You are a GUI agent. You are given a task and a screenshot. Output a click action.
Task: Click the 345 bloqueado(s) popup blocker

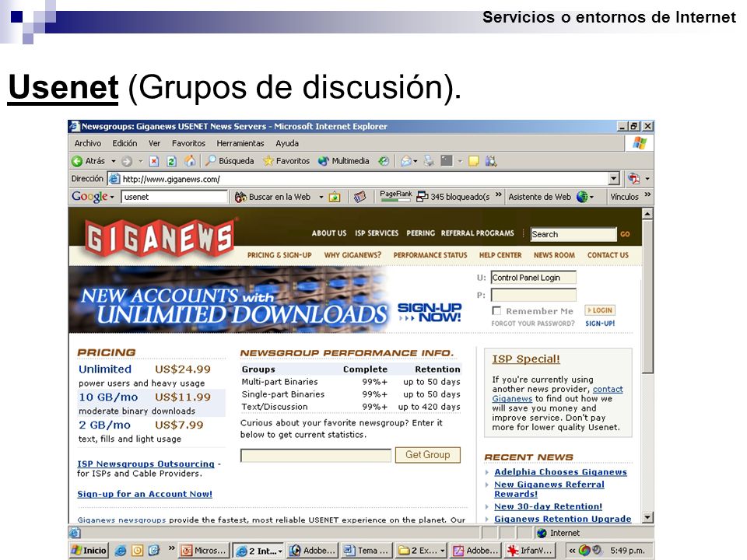tap(453, 197)
